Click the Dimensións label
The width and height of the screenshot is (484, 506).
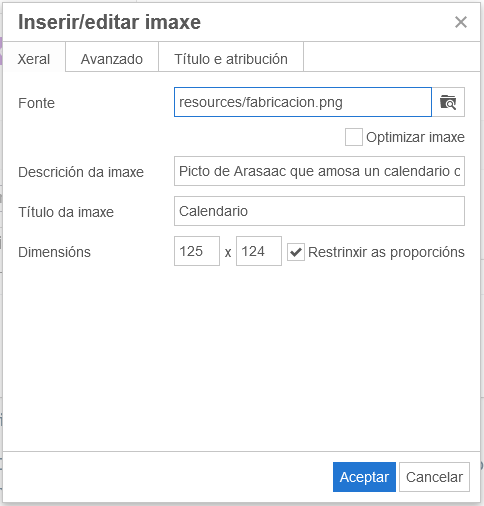click(54, 252)
